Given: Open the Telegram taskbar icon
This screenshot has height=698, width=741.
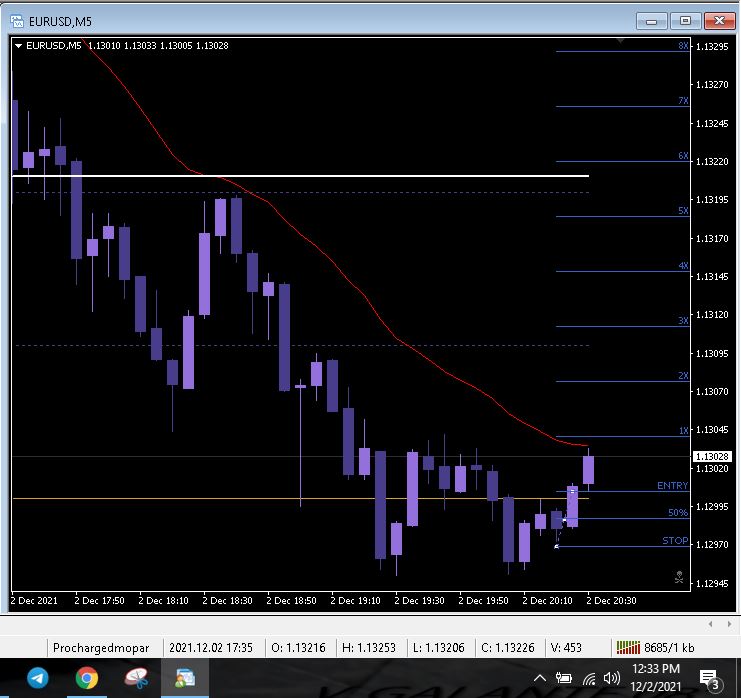Looking at the screenshot, I should click(x=38, y=678).
